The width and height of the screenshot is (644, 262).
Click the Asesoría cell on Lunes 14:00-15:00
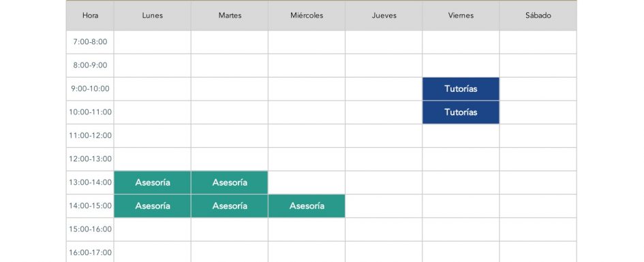pyautogui.click(x=153, y=206)
